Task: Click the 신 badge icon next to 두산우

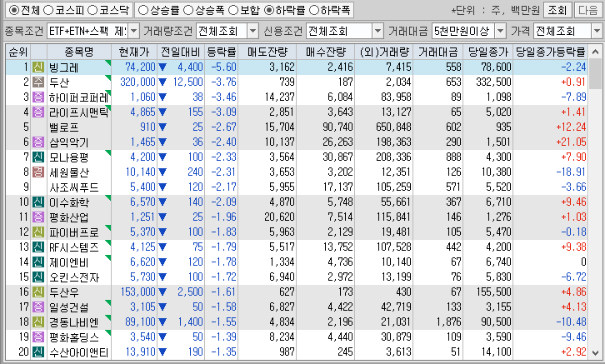Action: click(37, 292)
